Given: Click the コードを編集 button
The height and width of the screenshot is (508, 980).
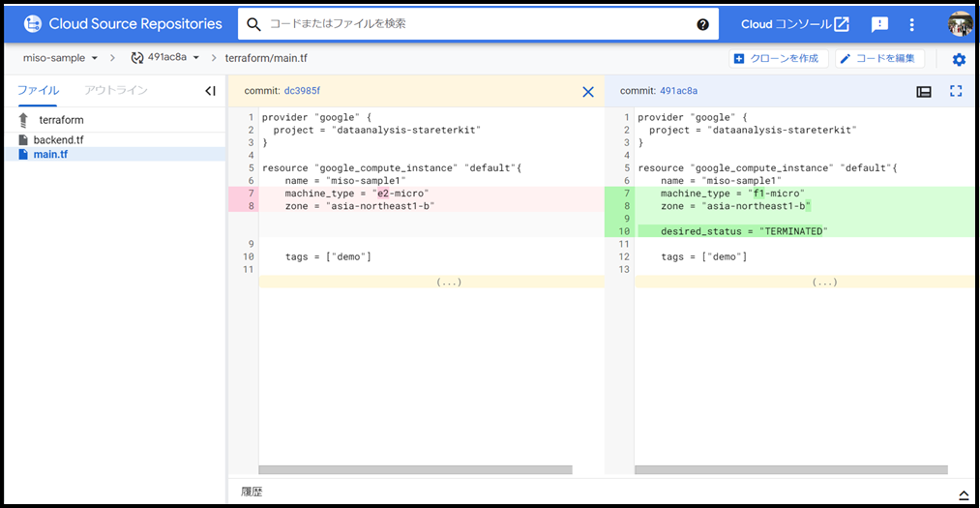Looking at the screenshot, I should click(x=879, y=59).
